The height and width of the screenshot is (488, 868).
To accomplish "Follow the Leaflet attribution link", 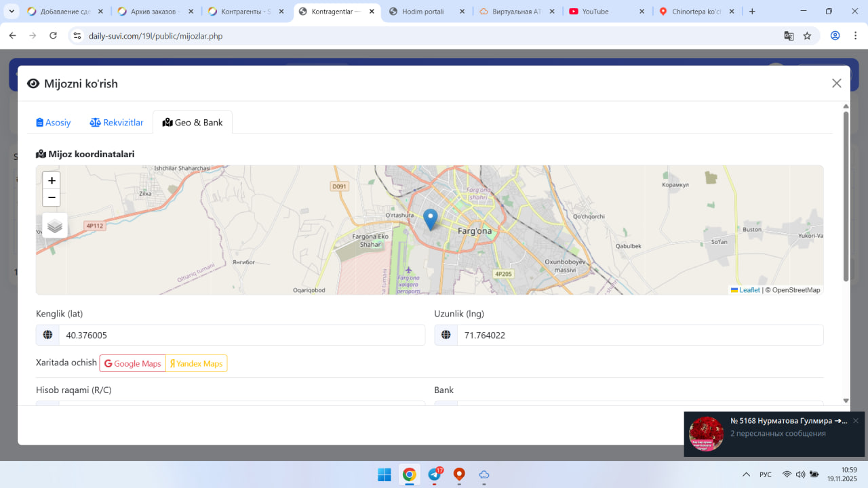I will coord(749,290).
